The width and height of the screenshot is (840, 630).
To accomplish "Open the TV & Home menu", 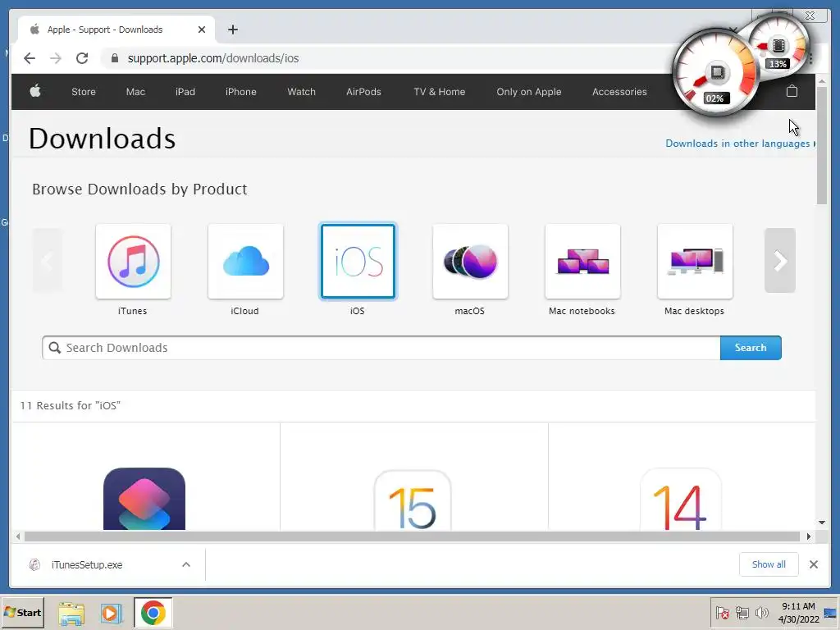I will [x=440, y=92].
